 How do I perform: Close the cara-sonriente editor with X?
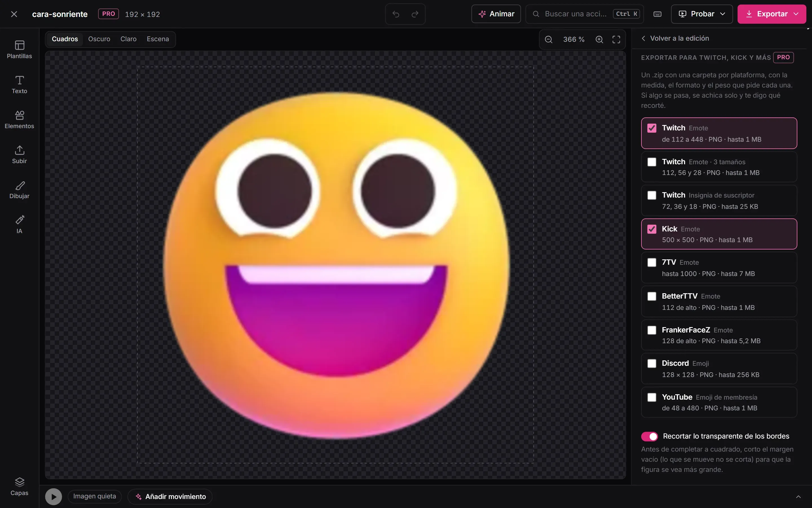pyautogui.click(x=14, y=14)
